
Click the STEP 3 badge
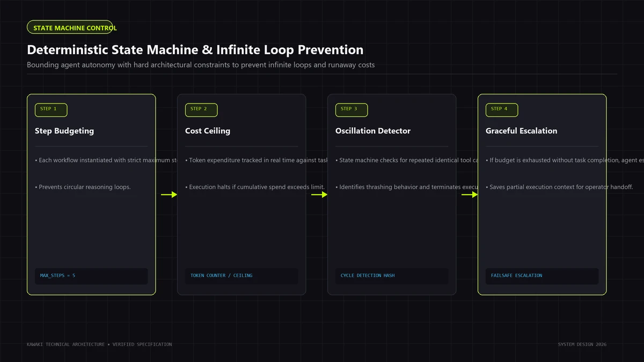(352, 110)
